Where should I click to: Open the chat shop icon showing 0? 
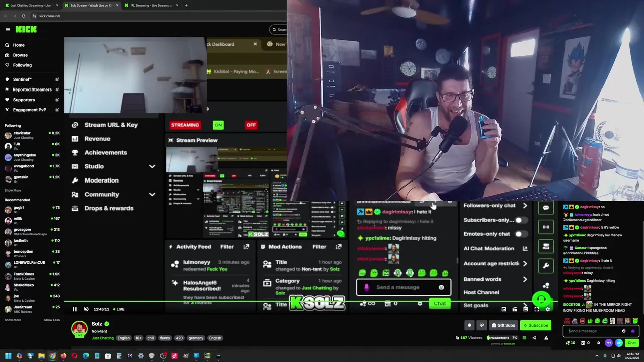585,343
